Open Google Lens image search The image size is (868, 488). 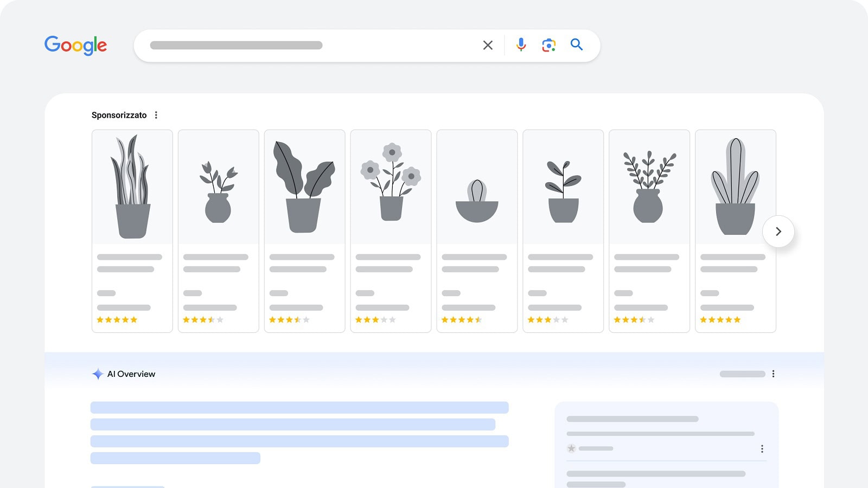pos(548,45)
